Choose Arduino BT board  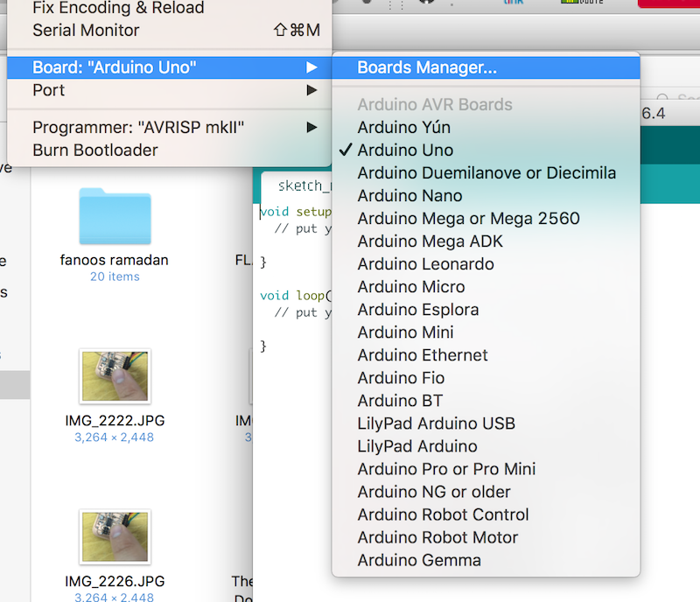click(x=486, y=401)
